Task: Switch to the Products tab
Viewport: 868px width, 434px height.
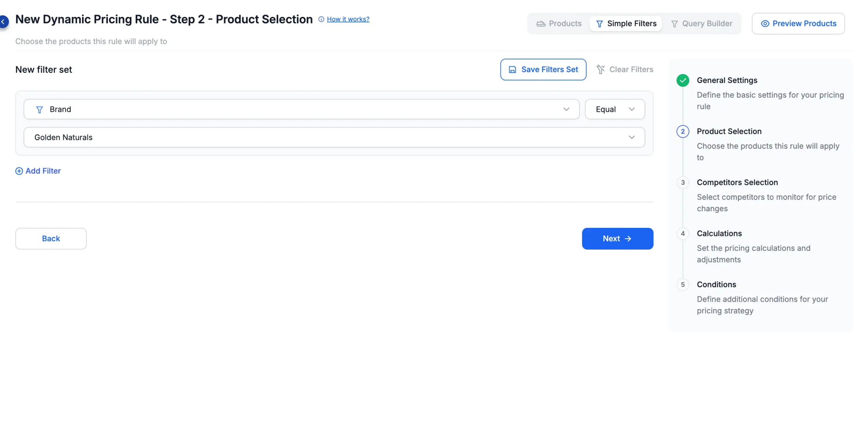Action: [559, 24]
